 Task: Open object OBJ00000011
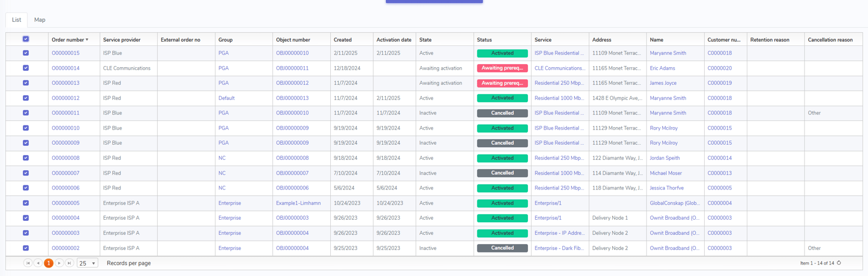click(292, 68)
